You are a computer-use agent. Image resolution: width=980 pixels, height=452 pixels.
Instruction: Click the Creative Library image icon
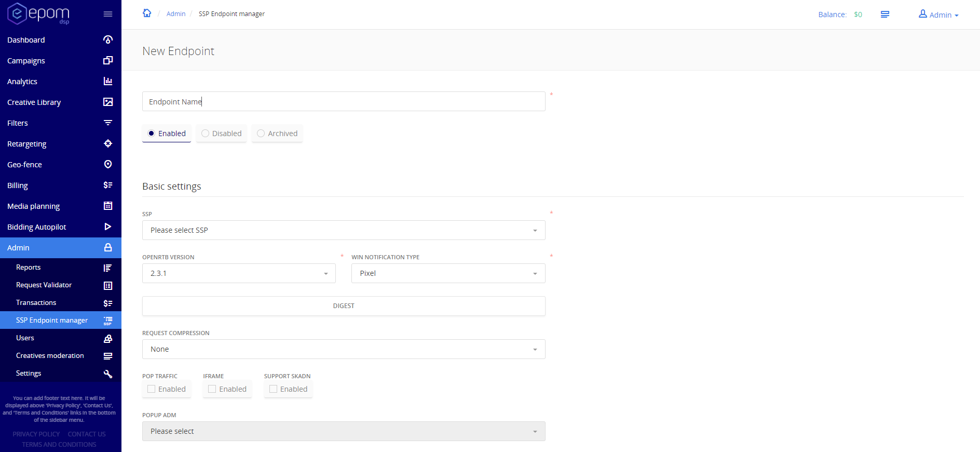click(108, 102)
